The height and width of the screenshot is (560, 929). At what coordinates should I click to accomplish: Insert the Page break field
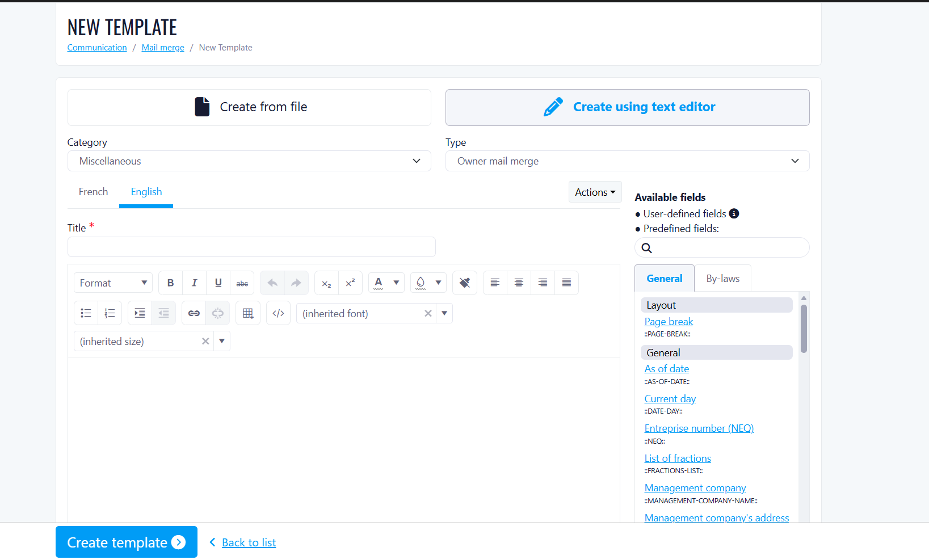[669, 322]
